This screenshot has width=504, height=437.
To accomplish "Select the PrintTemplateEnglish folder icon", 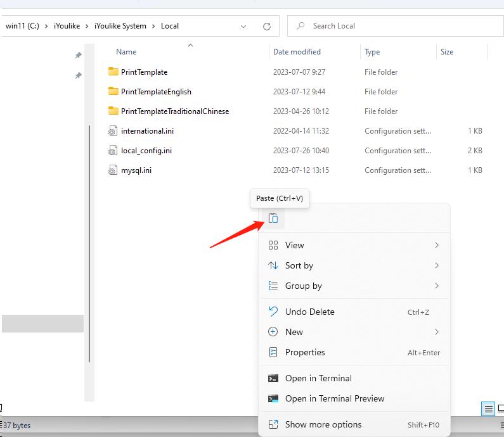I will click(x=113, y=92).
